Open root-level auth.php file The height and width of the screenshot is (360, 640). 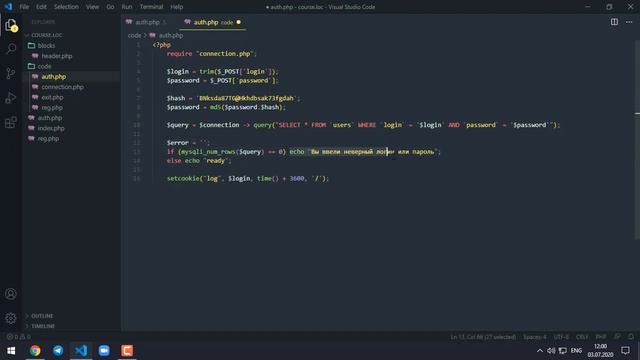coord(50,118)
